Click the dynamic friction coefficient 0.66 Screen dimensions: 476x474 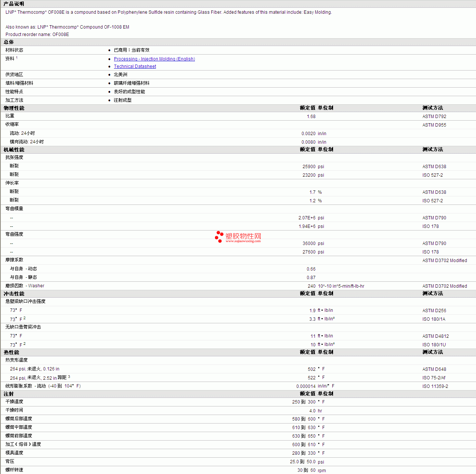click(311, 269)
